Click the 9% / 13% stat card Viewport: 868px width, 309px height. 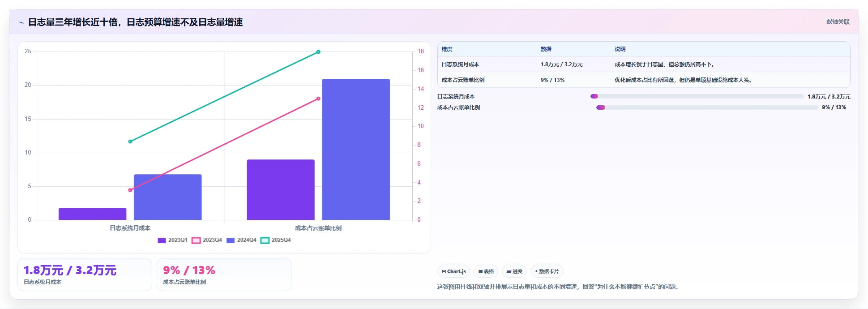click(x=224, y=275)
